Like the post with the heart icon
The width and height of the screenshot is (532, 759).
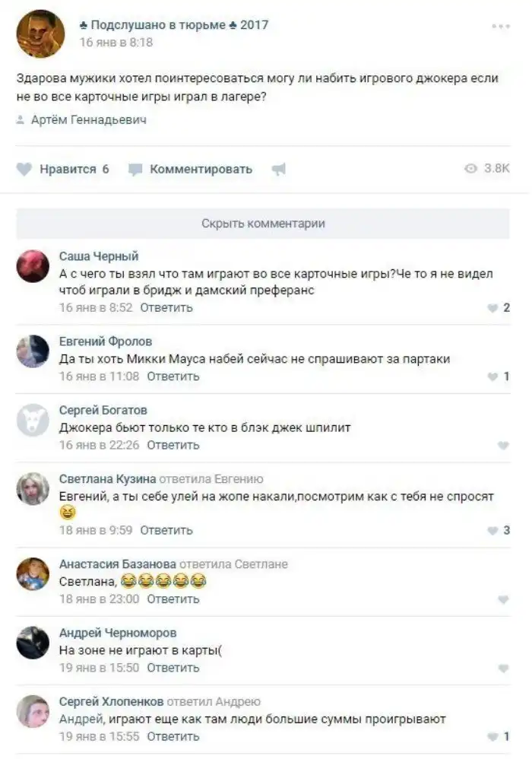24,169
